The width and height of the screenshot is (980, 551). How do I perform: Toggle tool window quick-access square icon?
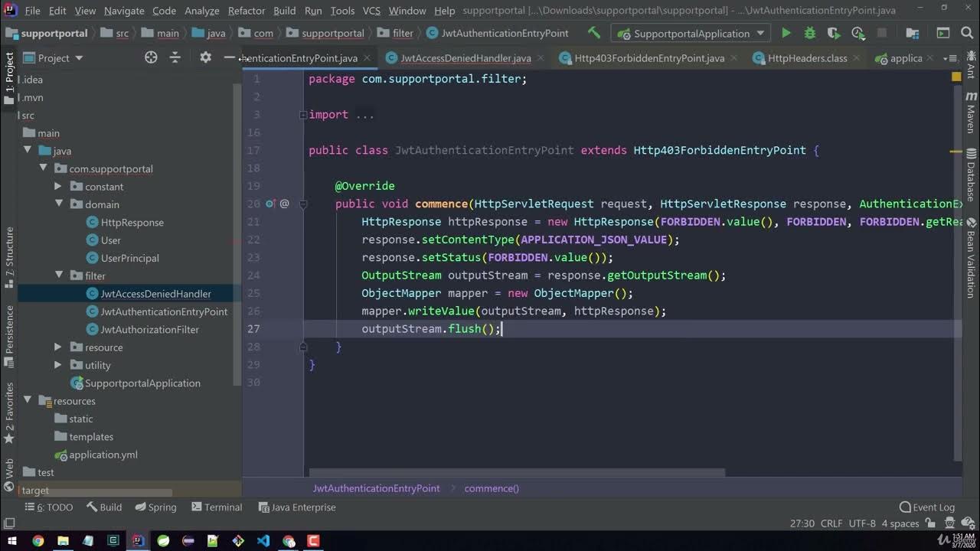tap(9, 523)
